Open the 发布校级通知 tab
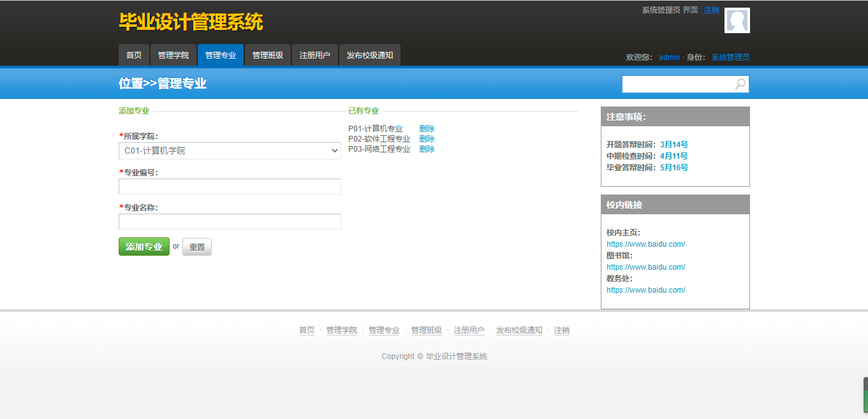868x419 pixels. click(x=370, y=55)
